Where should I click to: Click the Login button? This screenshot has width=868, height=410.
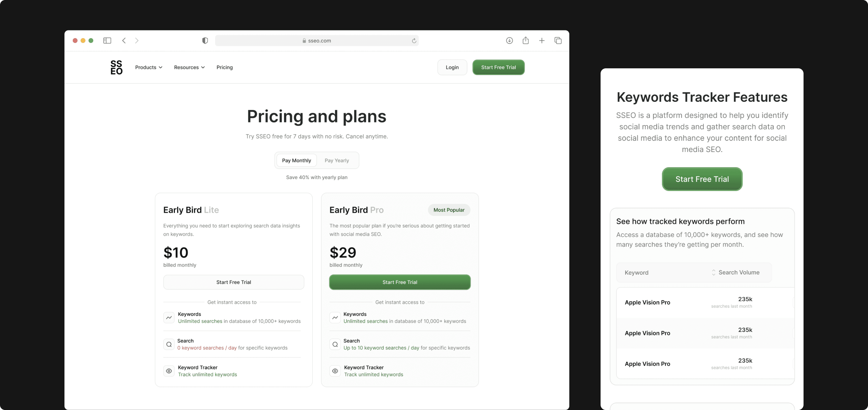point(452,67)
